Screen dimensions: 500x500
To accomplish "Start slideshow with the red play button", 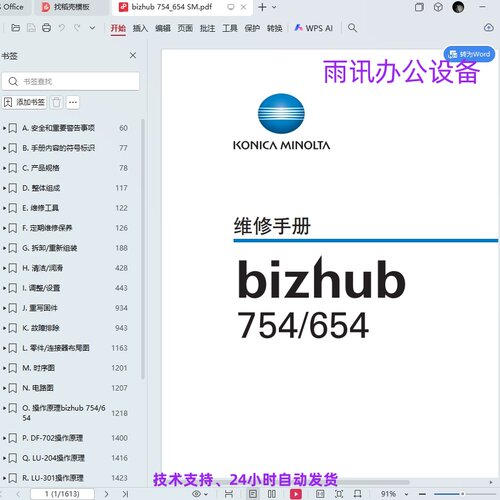I will point(295,494).
